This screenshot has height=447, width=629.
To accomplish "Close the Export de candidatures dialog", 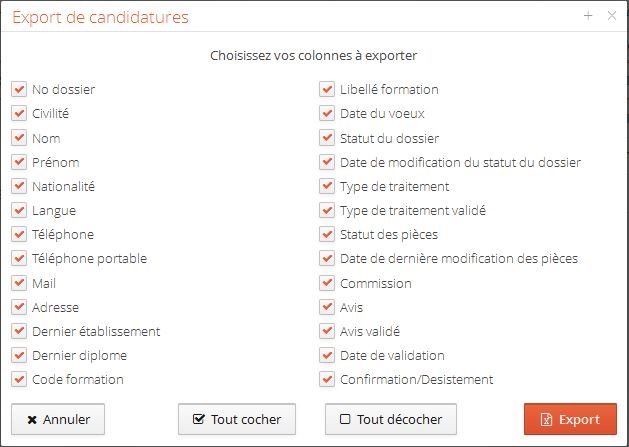I will pos(612,16).
